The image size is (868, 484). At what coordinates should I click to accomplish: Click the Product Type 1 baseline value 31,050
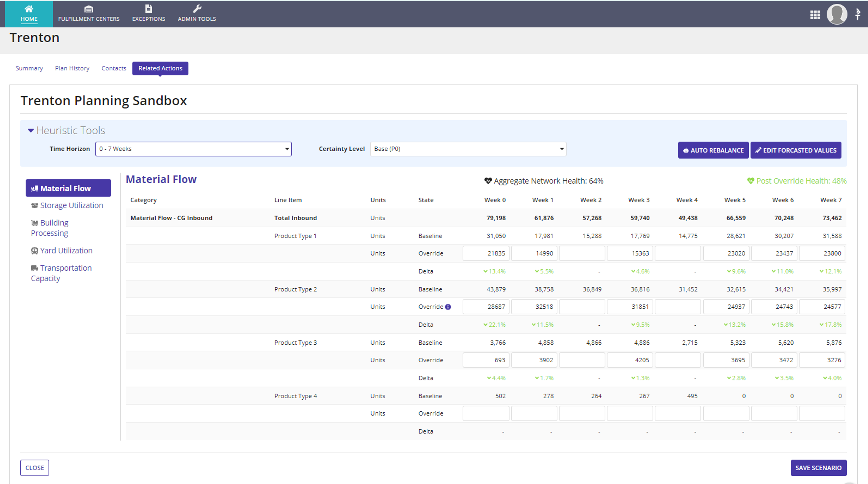496,236
